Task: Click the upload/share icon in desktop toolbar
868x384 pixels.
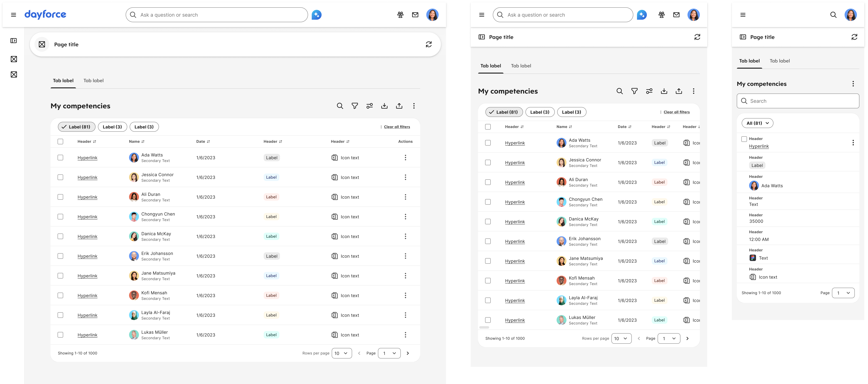Action: tap(399, 106)
